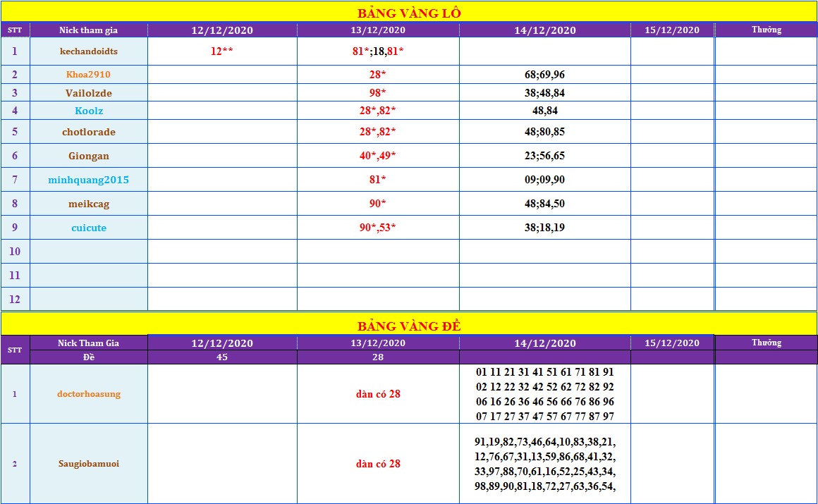Click the red 98* cell
818x504 pixels.
point(378,93)
